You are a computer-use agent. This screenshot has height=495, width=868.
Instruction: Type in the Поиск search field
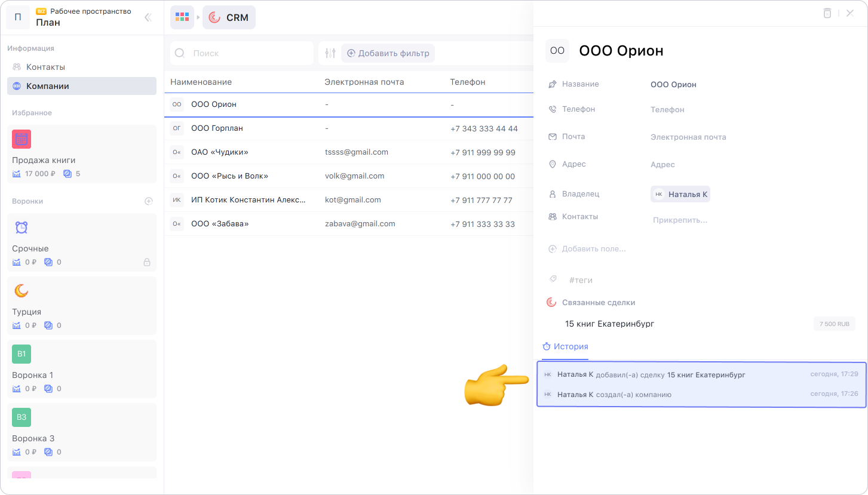tap(248, 53)
